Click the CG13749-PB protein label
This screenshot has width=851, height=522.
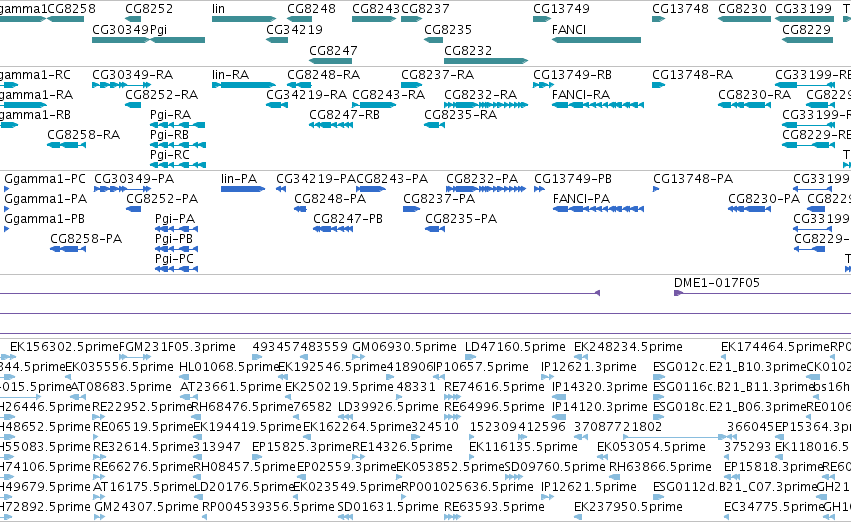pyautogui.click(x=573, y=179)
